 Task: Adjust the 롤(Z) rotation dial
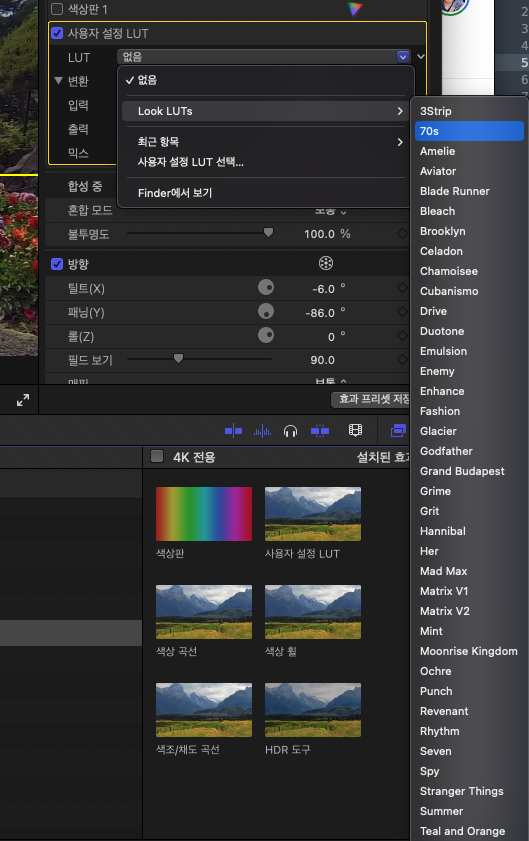266,336
